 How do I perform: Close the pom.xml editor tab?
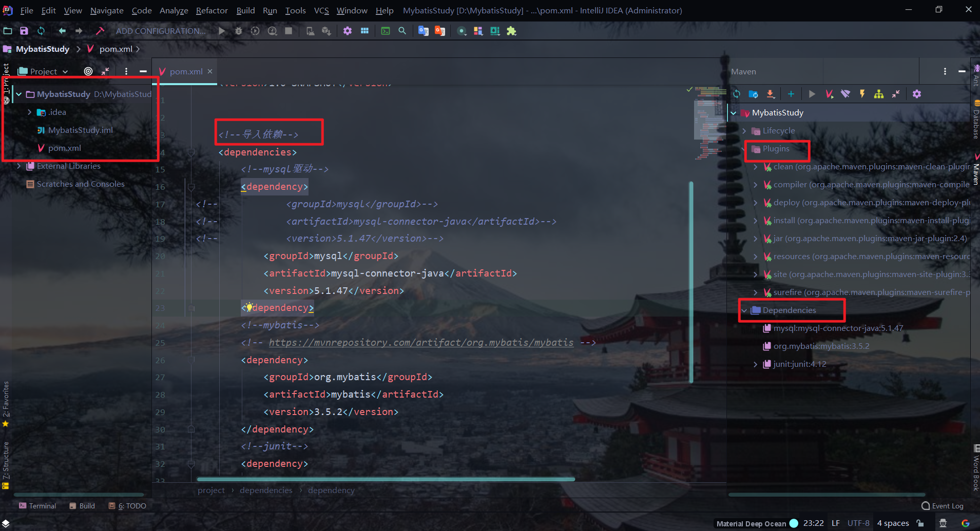[210, 71]
